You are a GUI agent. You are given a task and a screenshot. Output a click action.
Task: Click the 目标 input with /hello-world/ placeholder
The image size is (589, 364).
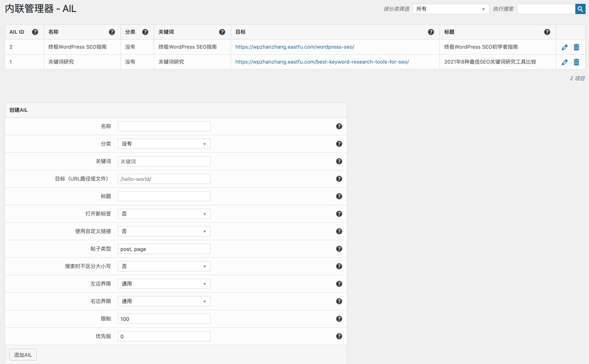[164, 179]
